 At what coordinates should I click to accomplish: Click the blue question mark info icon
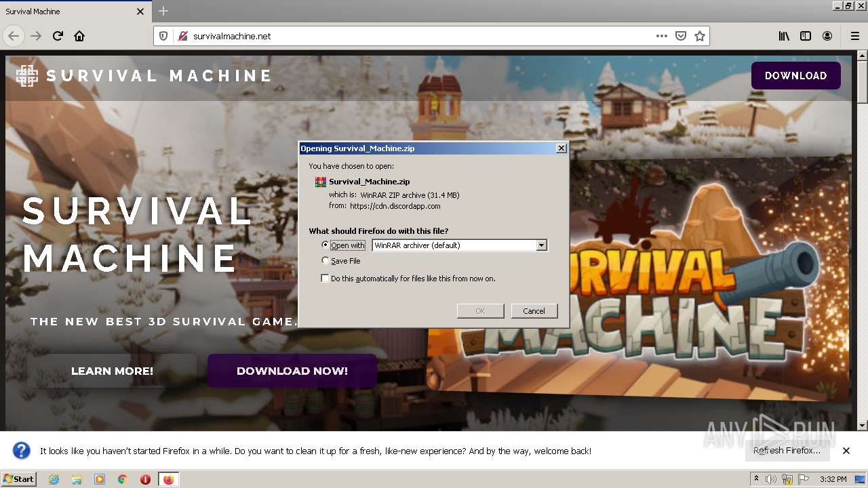(x=22, y=451)
